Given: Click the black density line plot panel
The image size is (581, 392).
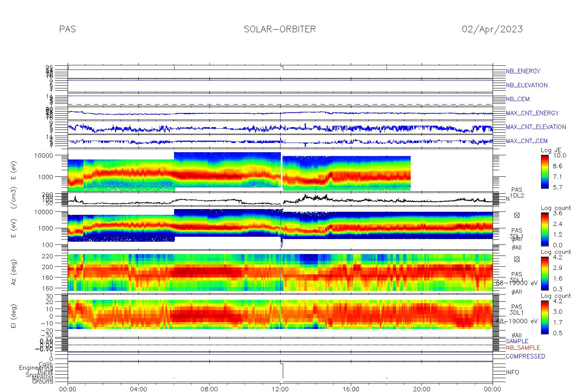Looking at the screenshot, I should (x=280, y=200).
